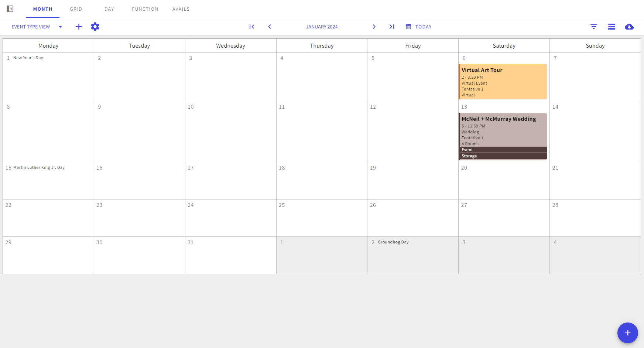Select the date cell for January 26

413,218
